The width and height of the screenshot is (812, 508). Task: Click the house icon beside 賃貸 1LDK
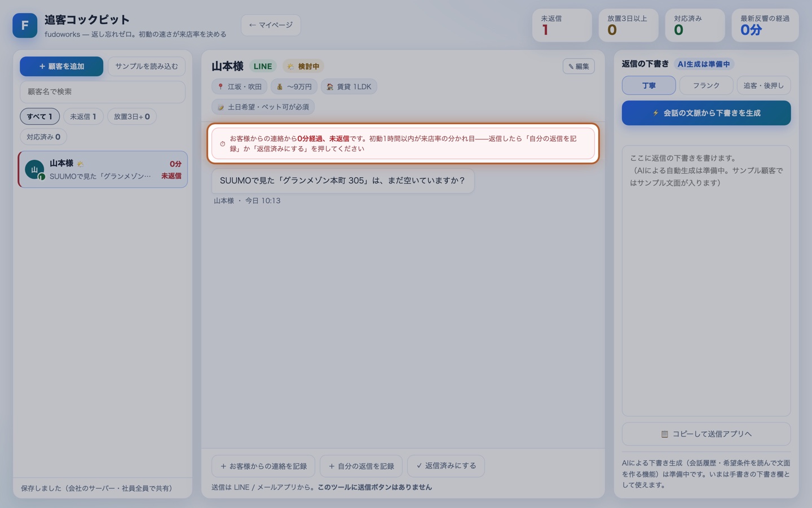click(x=329, y=87)
